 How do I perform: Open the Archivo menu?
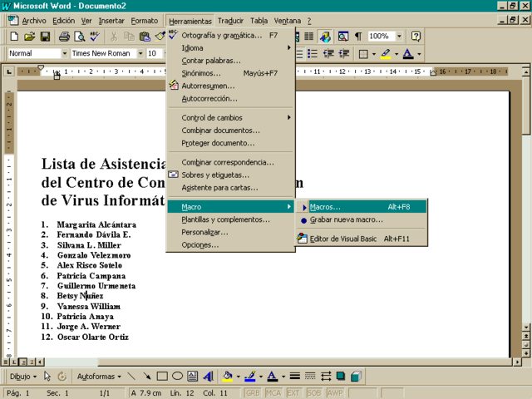click(x=34, y=21)
